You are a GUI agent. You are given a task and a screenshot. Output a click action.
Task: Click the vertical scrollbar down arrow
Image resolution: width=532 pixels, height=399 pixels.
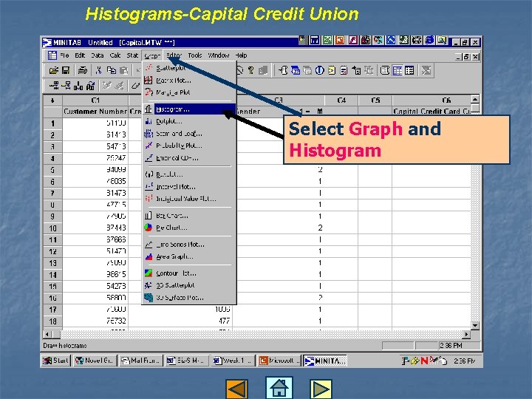click(475, 325)
